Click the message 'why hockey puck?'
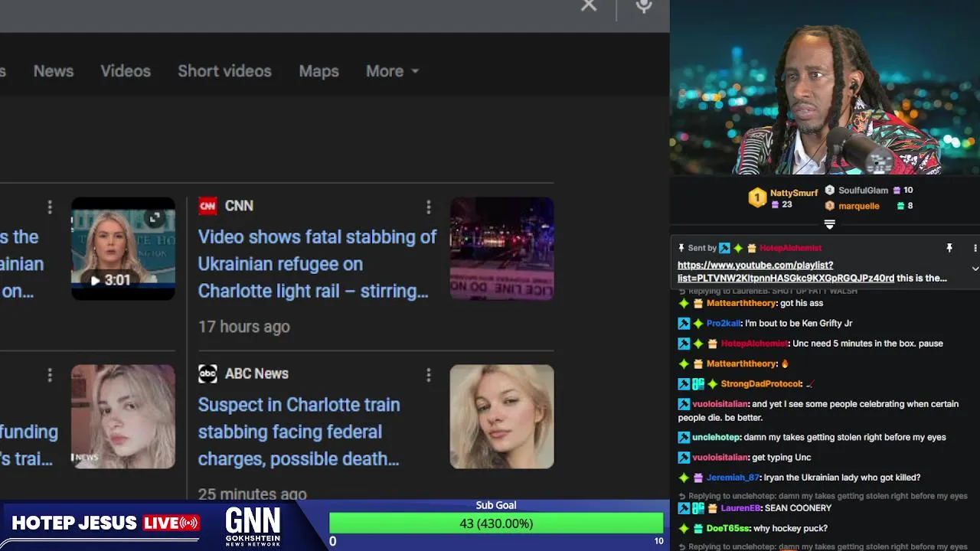Image resolution: width=980 pixels, height=551 pixels. 790,529
